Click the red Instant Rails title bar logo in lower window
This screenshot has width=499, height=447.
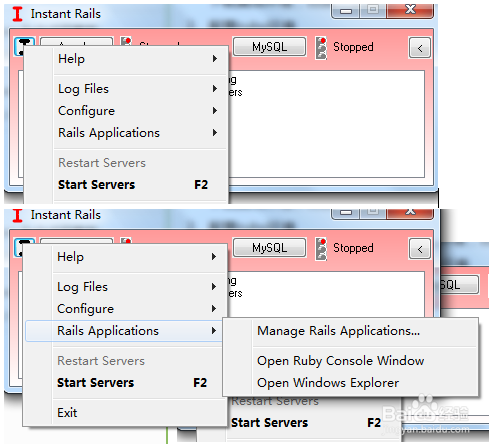pyautogui.click(x=17, y=215)
